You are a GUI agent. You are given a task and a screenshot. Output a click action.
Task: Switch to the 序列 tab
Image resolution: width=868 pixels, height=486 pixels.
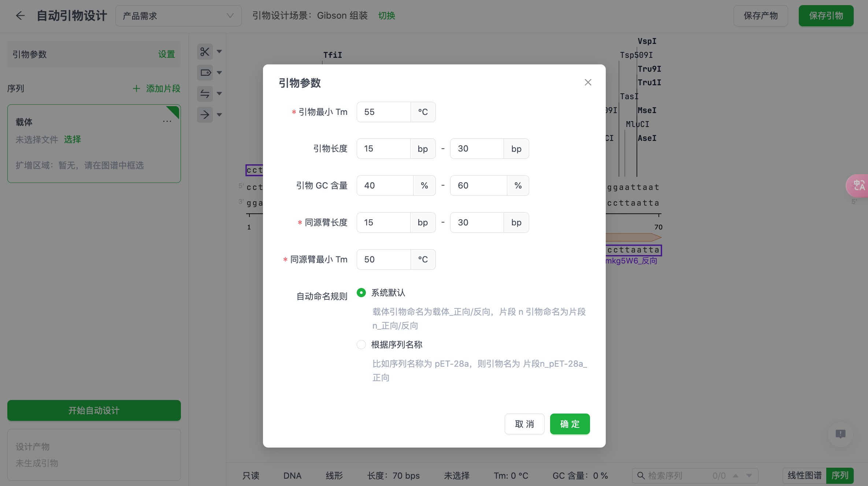pyautogui.click(x=841, y=475)
